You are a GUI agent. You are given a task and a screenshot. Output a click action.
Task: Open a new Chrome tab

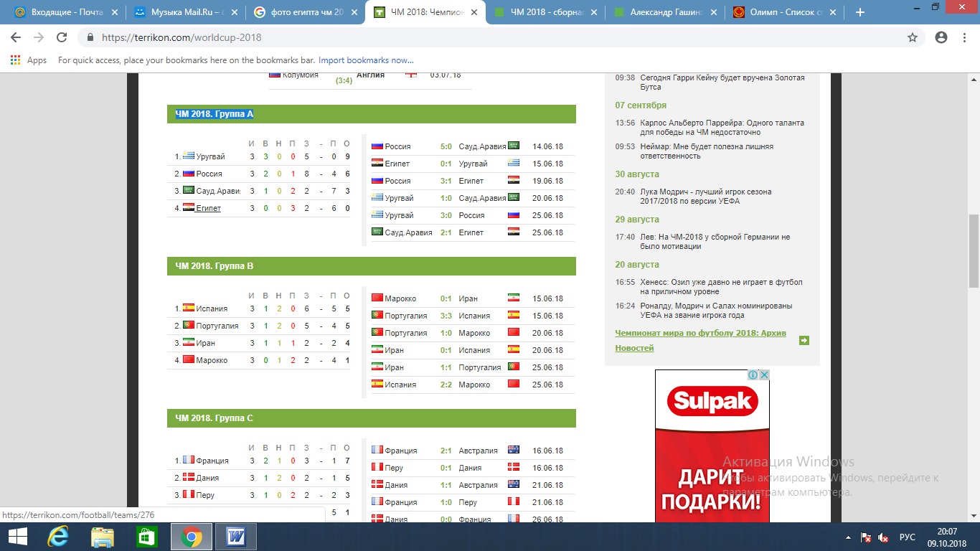point(860,12)
